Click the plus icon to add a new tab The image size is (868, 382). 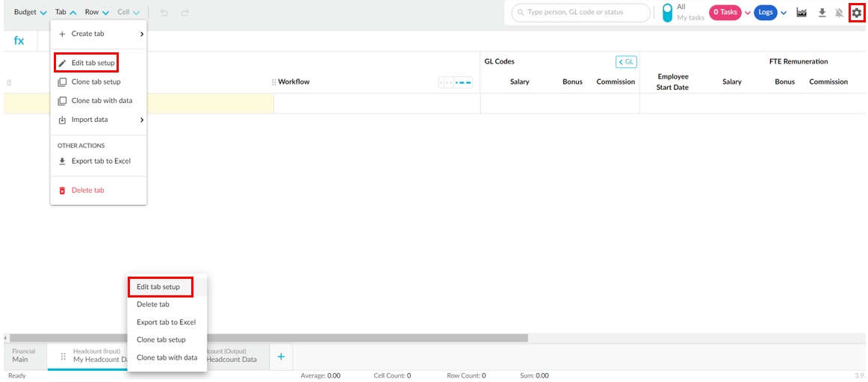tap(281, 357)
